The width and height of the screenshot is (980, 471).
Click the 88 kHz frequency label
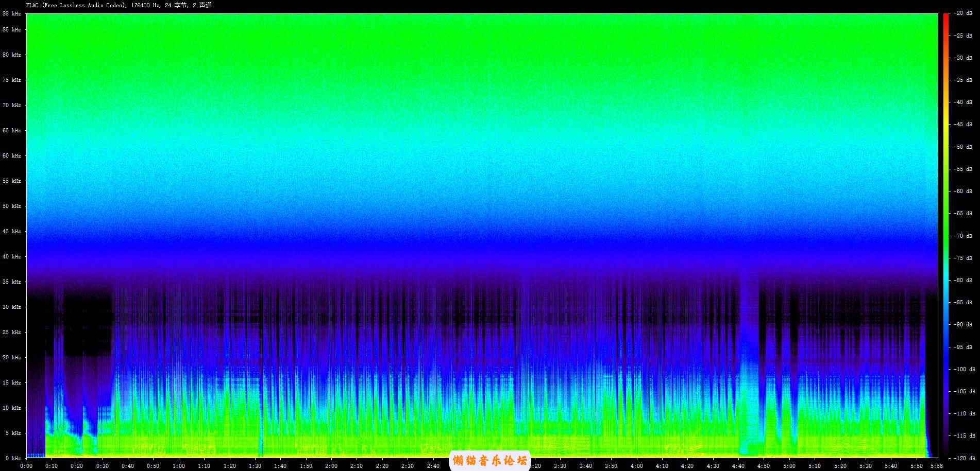[12, 14]
